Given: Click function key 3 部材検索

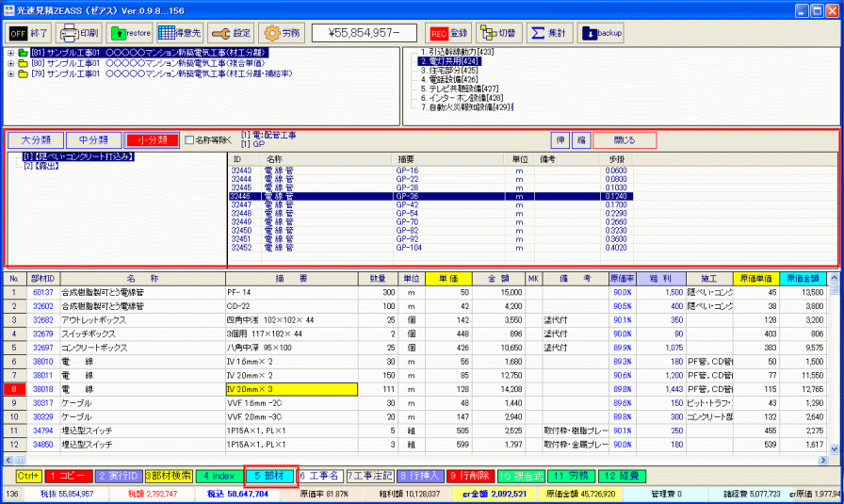Looking at the screenshot, I should point(169,476).
